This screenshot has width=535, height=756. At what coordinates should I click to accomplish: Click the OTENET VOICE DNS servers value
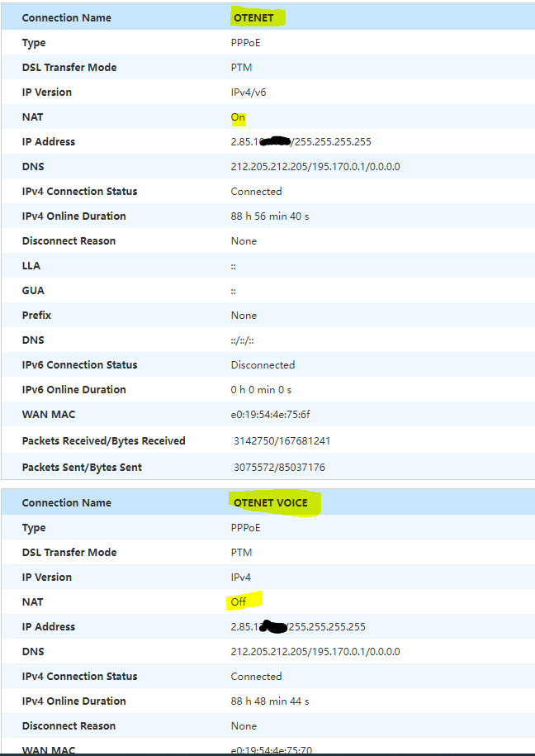[315, 651]
